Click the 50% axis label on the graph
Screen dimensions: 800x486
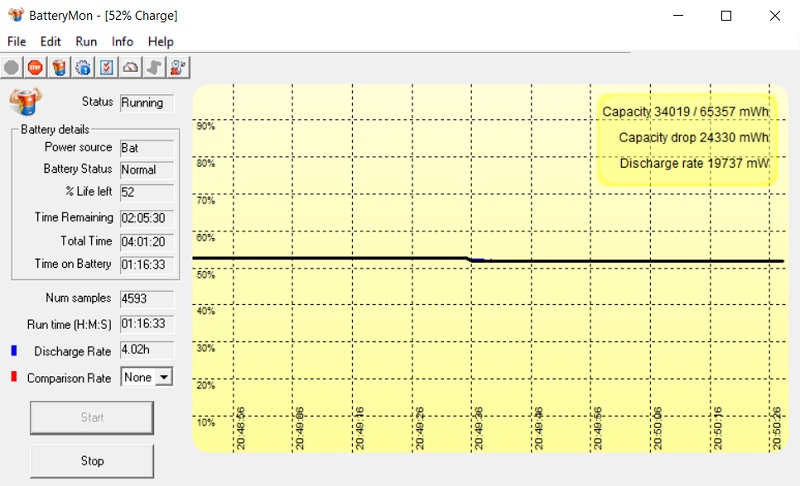(206, 275)
